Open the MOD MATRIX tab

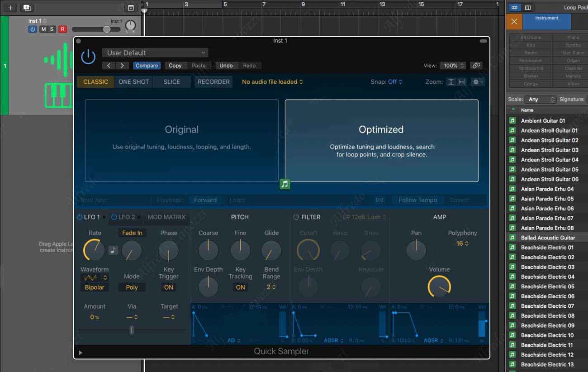(x=166, y=217)
